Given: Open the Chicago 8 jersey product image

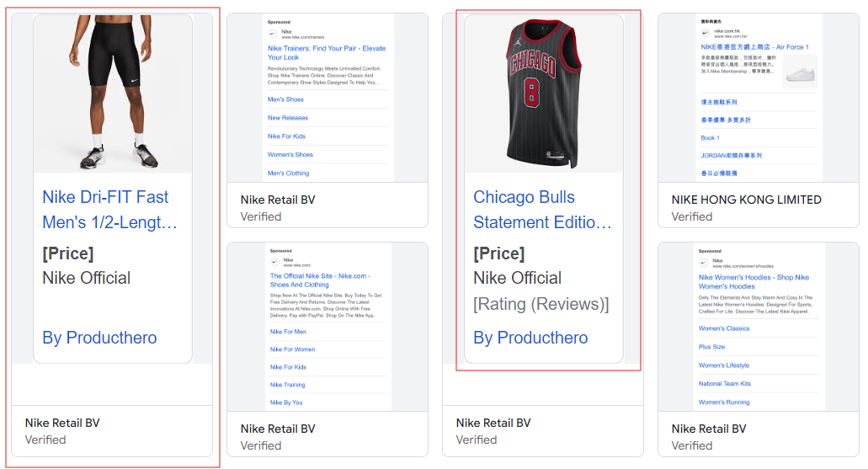Looking at the screenshot, I should pos(544,93).
